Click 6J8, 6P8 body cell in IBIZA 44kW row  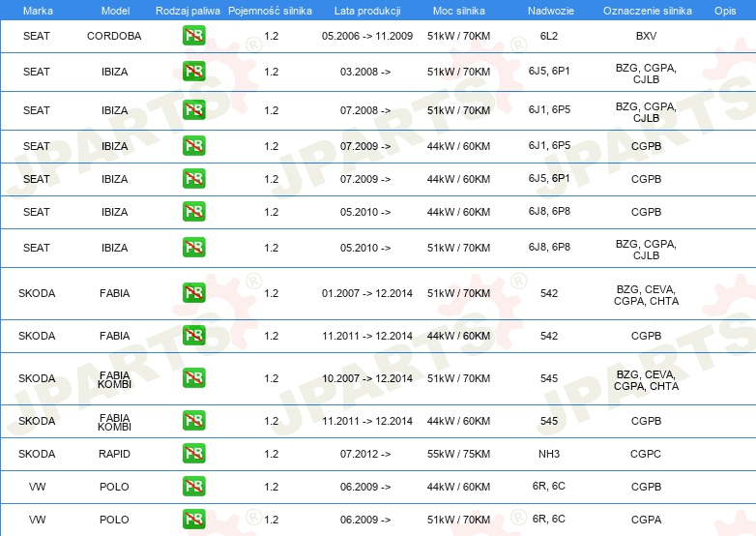[x=549, y=211]
